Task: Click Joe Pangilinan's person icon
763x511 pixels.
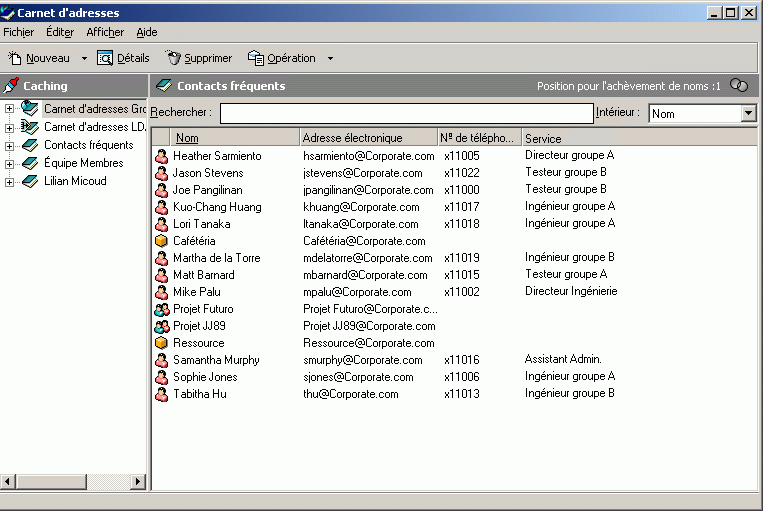Action: click(x=162, y=190)
